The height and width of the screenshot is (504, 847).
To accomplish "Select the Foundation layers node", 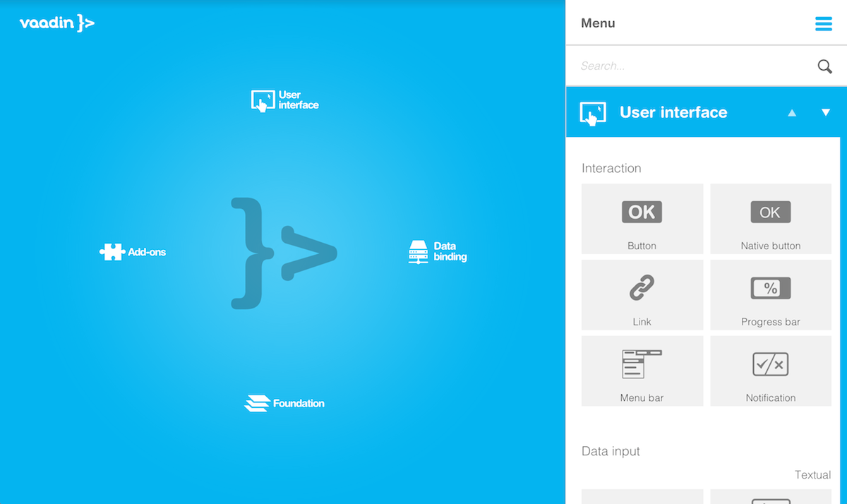I will pos(284,404).
